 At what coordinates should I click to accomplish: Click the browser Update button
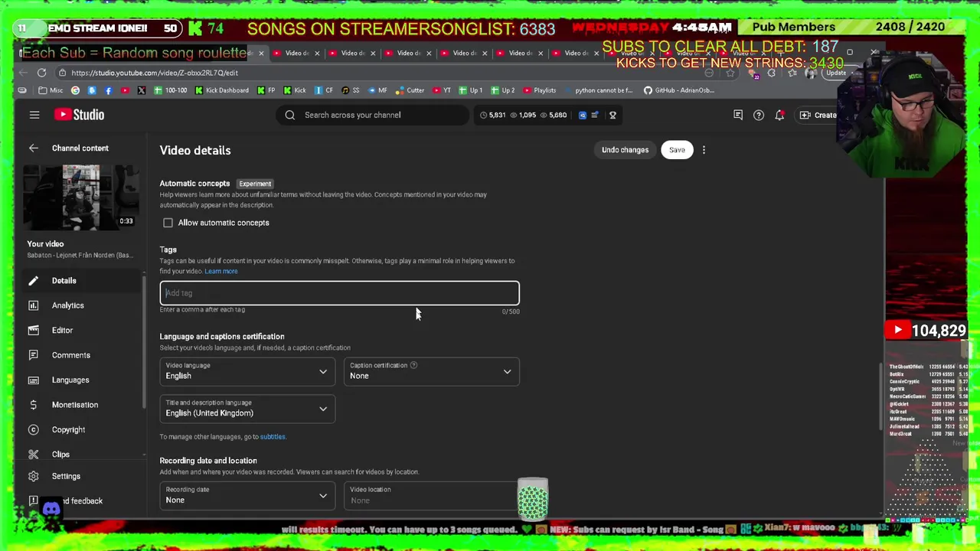pyautogui.click(x=836, y=73)
